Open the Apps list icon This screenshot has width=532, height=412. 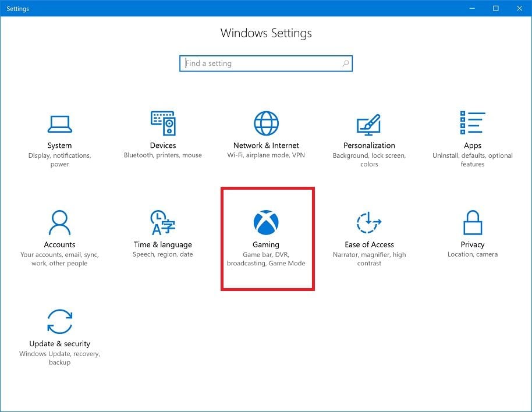click(472, 123)
